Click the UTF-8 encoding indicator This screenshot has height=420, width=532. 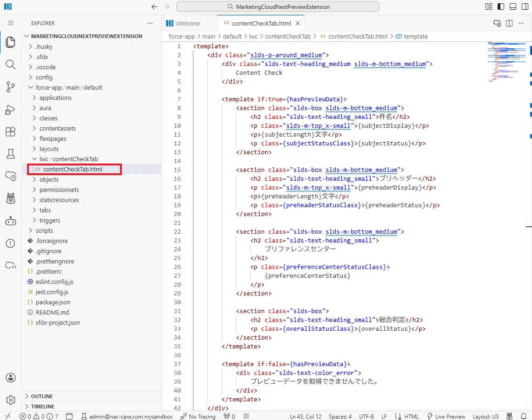[366, 416]
